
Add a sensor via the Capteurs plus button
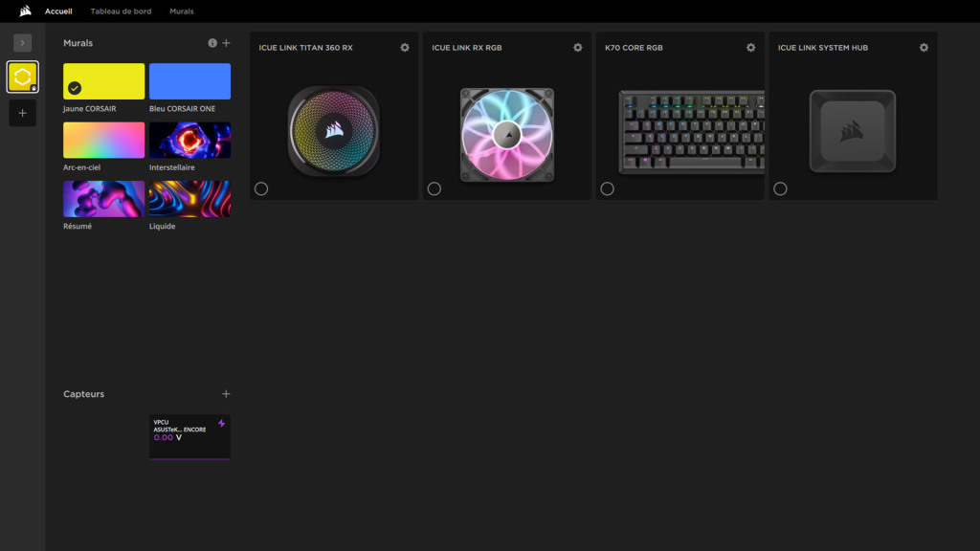coord(226,393)
